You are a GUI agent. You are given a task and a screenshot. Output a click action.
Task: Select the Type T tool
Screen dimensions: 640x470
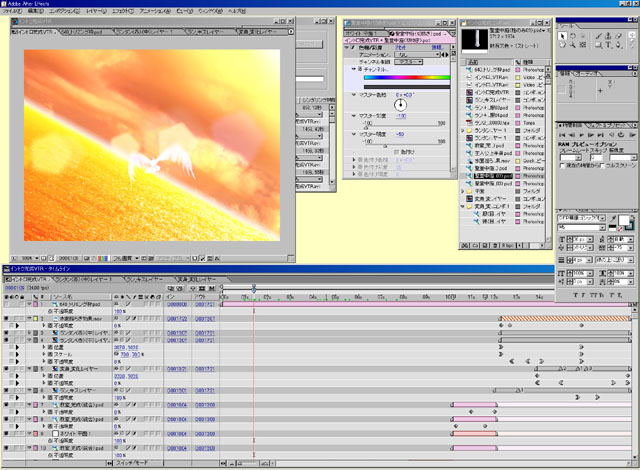click(609, 45)
